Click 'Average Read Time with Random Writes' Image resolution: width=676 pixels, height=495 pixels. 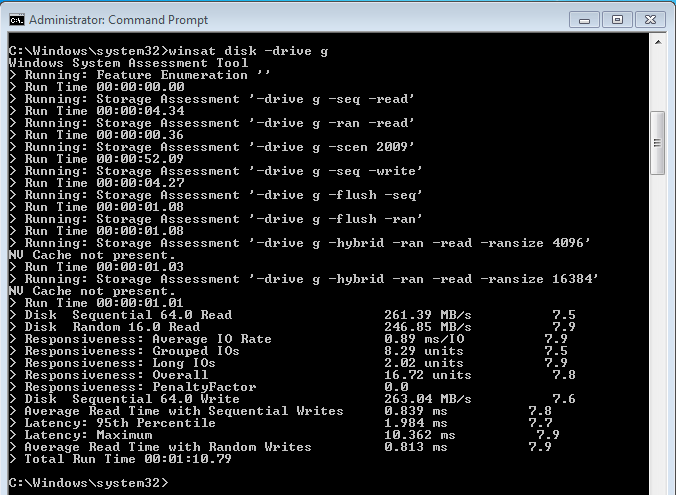(x=168, y=447)
